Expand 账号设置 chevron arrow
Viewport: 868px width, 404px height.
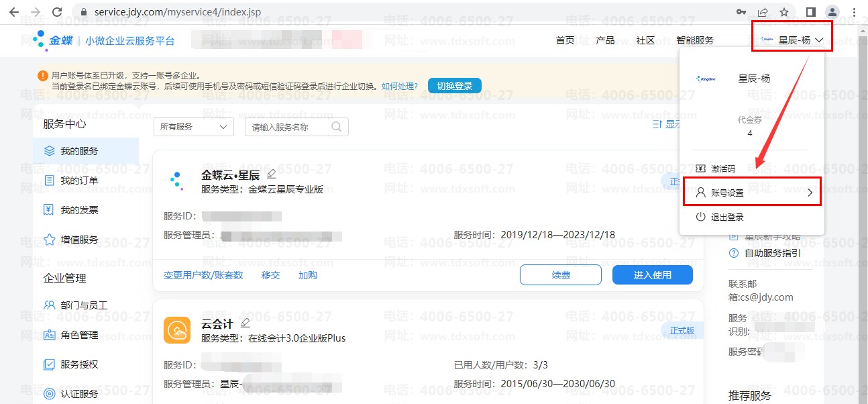pos(810,193)
